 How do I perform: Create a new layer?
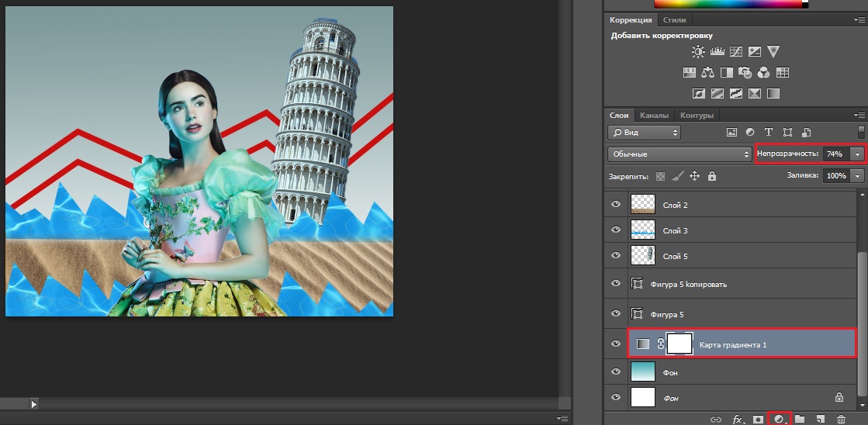tap(821, 420)
